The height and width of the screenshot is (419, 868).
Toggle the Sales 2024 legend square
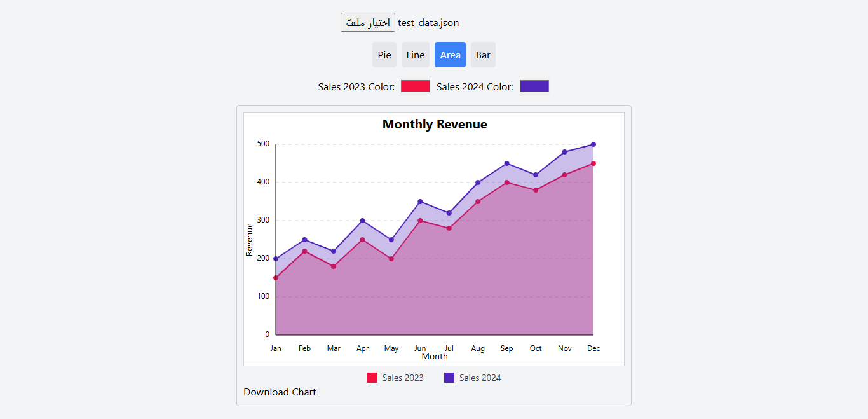coord(449,378)
